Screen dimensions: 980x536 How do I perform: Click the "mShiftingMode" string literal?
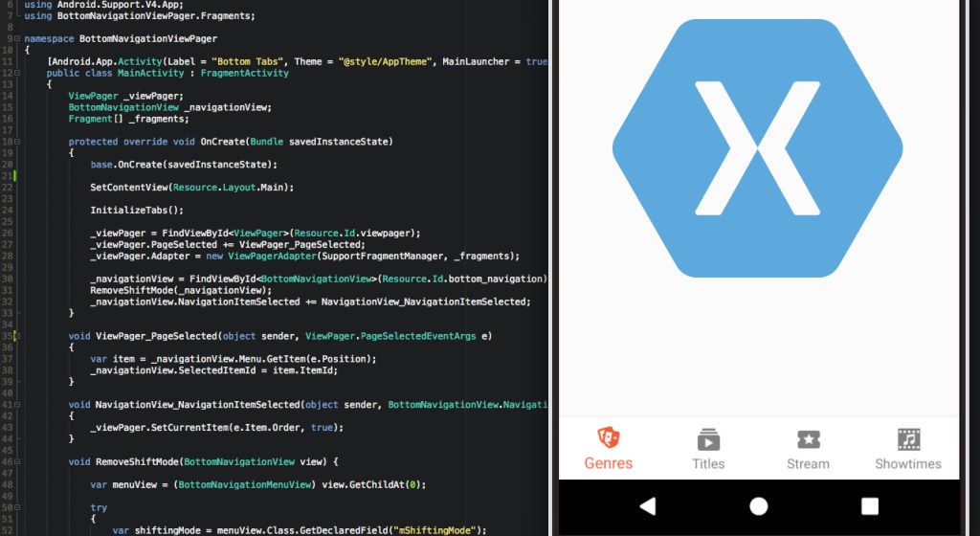(434, 530)
